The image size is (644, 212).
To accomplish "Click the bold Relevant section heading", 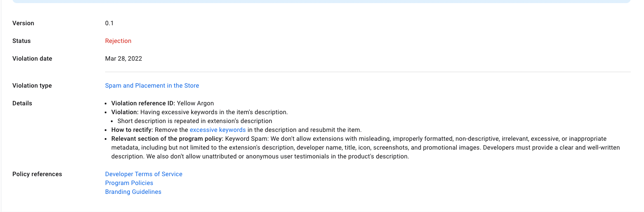I will pyautogui.click(x=167, y=139).
